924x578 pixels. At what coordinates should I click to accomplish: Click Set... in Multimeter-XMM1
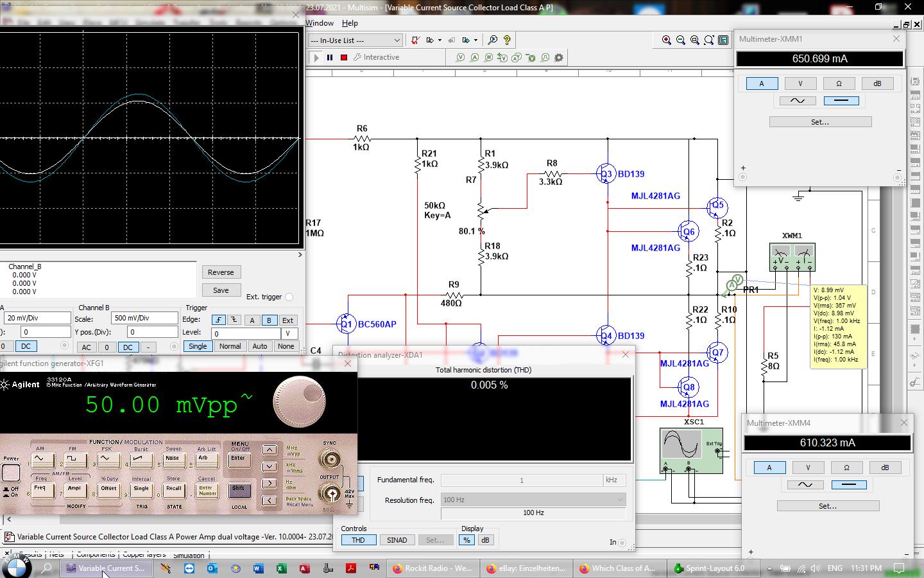coord(820,121)
